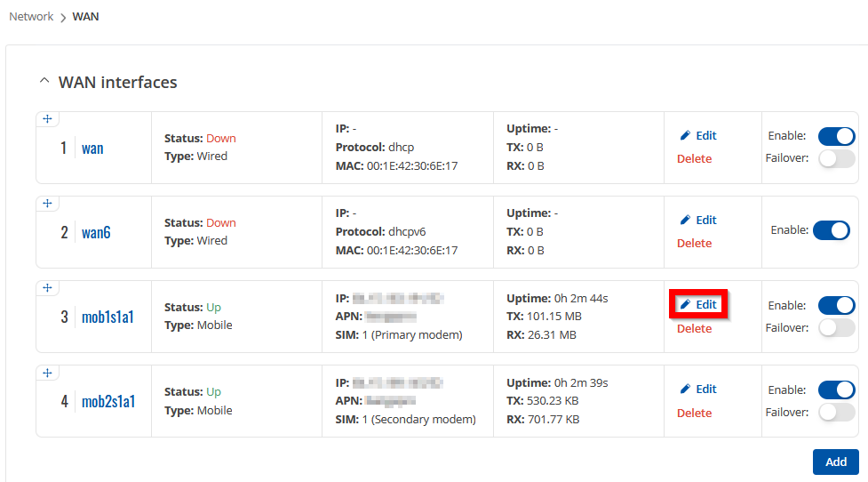Go to Network in the breadcrumb
This screenshot has width=868, height=482.
31,16
